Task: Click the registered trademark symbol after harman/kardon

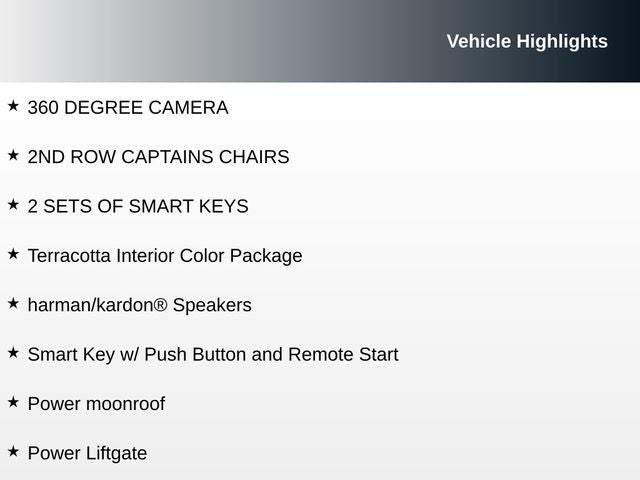Action: tap(161, 304)
